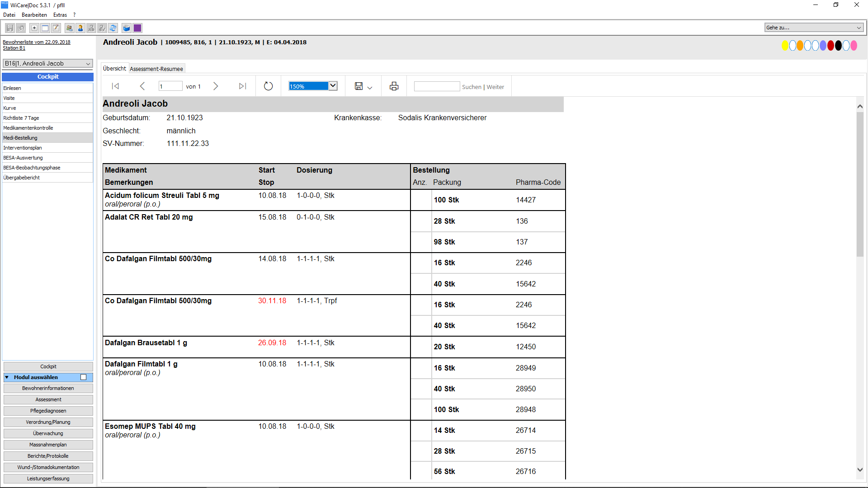Go to first report page
Screen dimensions: 868x488
point(116,86)
